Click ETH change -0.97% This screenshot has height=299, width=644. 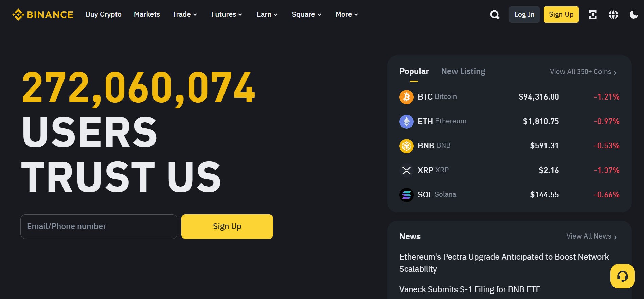pyautogui.click(x=607, y=121)
